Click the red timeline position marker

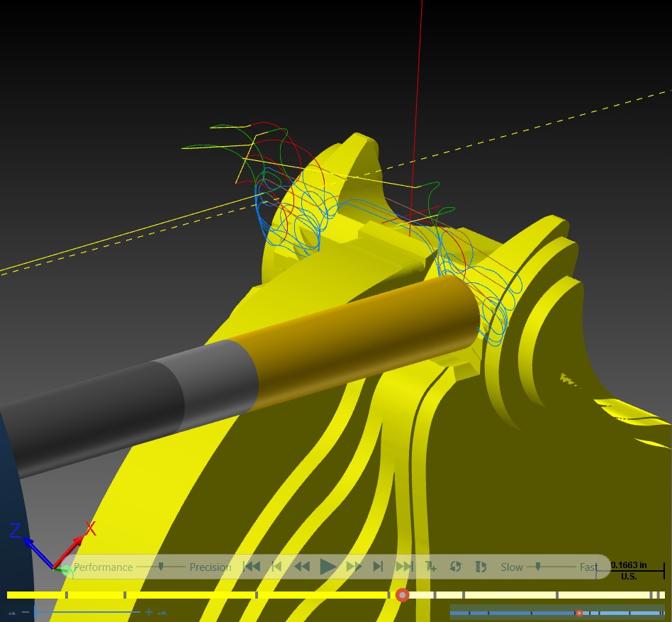click(x=402, y=595)
